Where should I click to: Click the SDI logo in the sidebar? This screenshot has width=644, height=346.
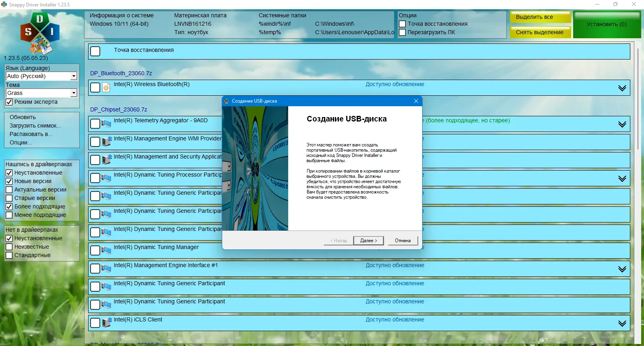click(40, 33)
